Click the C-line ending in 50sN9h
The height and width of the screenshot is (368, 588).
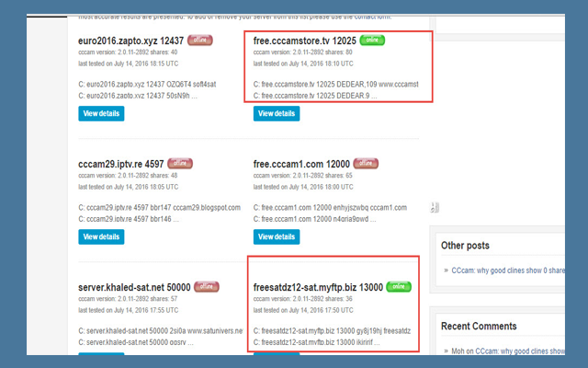click(x=138, y=96)
